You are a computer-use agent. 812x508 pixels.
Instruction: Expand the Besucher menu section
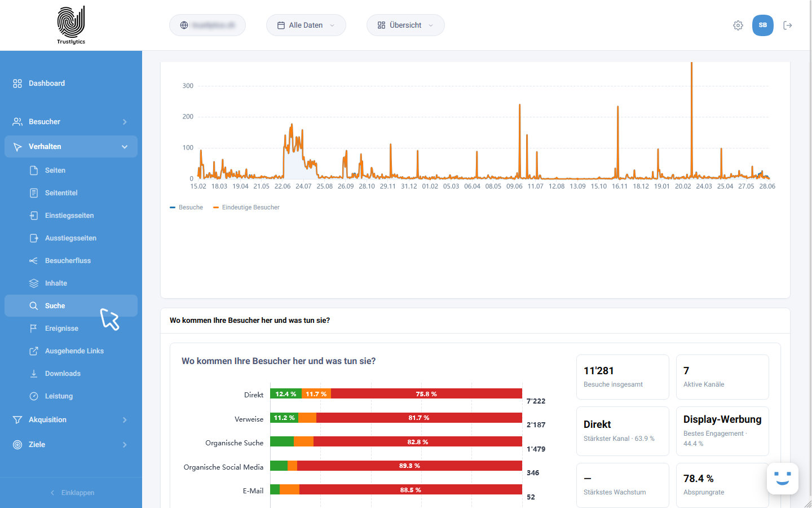pyautogui.click(x=71, y=122)
